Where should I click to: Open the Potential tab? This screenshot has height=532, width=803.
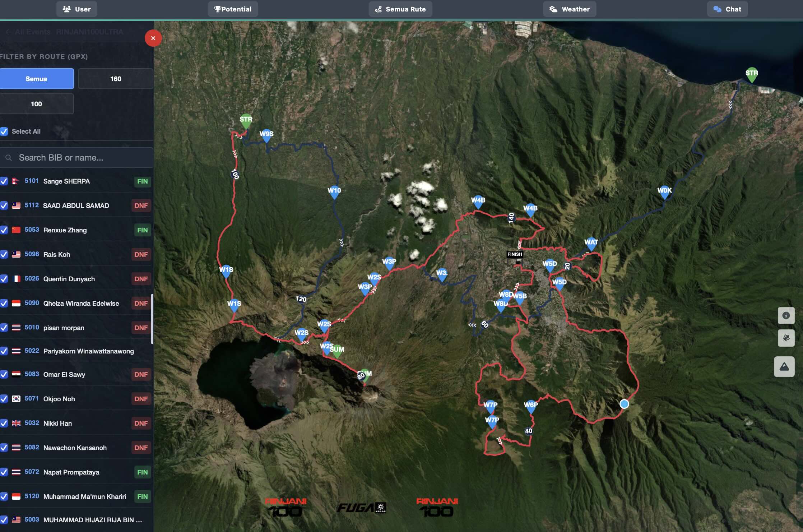[233, 9]
